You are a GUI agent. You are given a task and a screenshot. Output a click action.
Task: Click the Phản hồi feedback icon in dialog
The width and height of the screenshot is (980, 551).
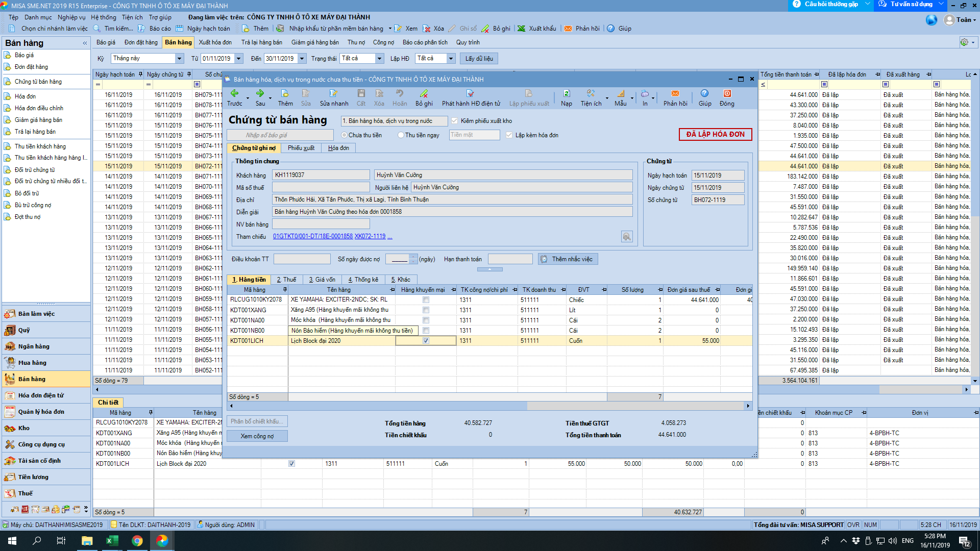point(675,93)
